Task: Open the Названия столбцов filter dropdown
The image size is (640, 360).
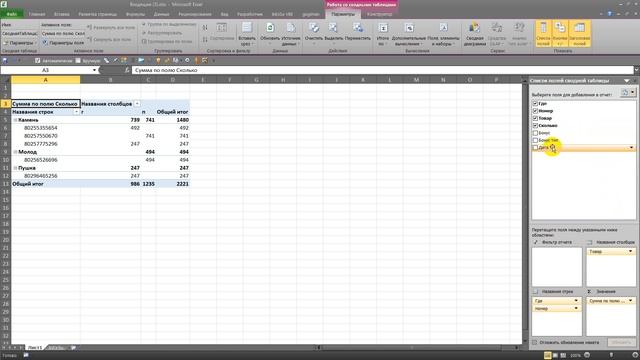Action: pos(137,104)
